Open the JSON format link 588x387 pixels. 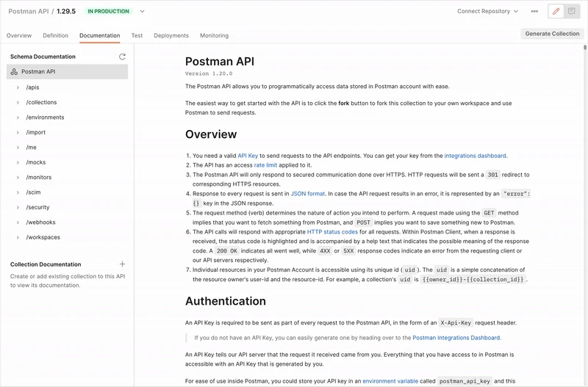coord(308,194)
